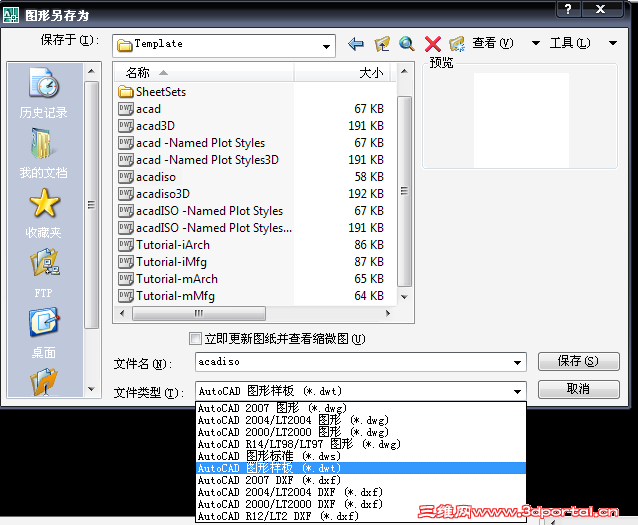Sort files by 名称 column header
Image resolution: width=638 pixels, height=525 pixels.
click(x=205, y=73)
